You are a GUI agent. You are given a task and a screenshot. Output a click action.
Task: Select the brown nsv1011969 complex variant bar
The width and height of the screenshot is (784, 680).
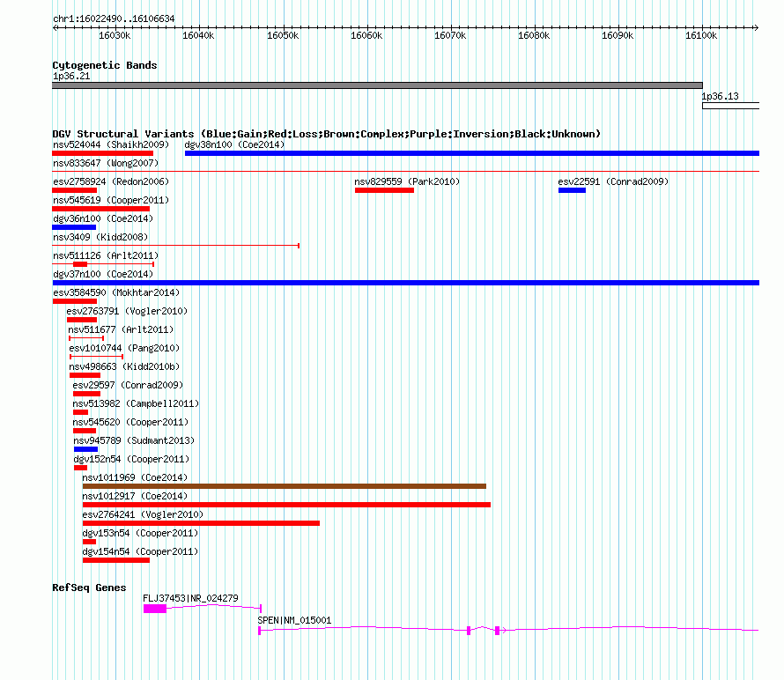(285, 486)
